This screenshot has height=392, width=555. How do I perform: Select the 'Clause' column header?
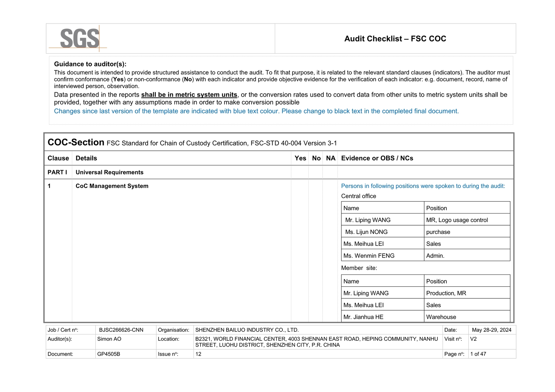click(x=58, y=158)
